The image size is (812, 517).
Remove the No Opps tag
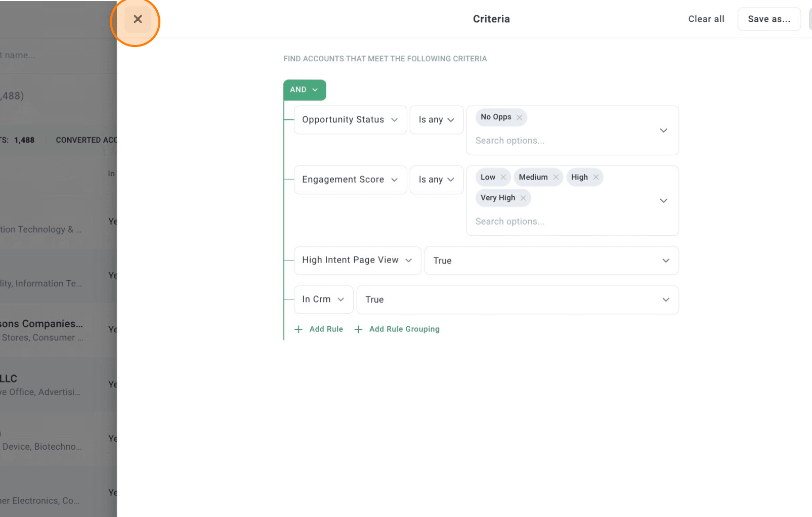[519, 117]
